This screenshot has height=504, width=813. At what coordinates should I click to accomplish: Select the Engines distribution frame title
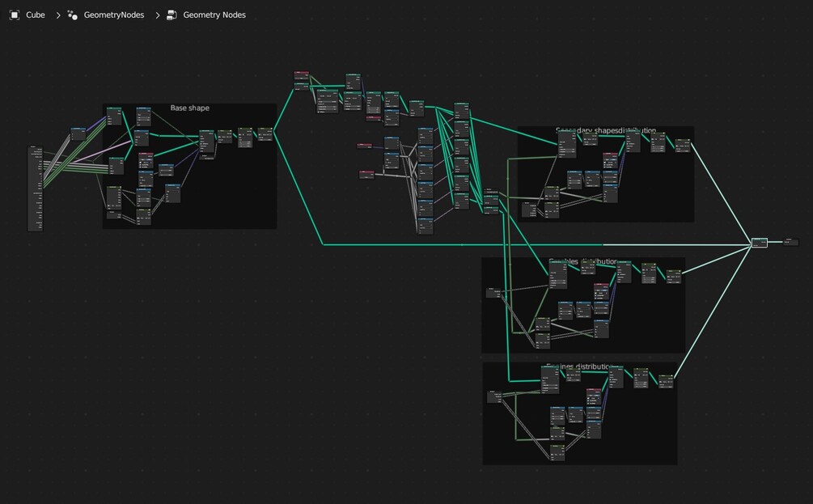tap(579, 366)
